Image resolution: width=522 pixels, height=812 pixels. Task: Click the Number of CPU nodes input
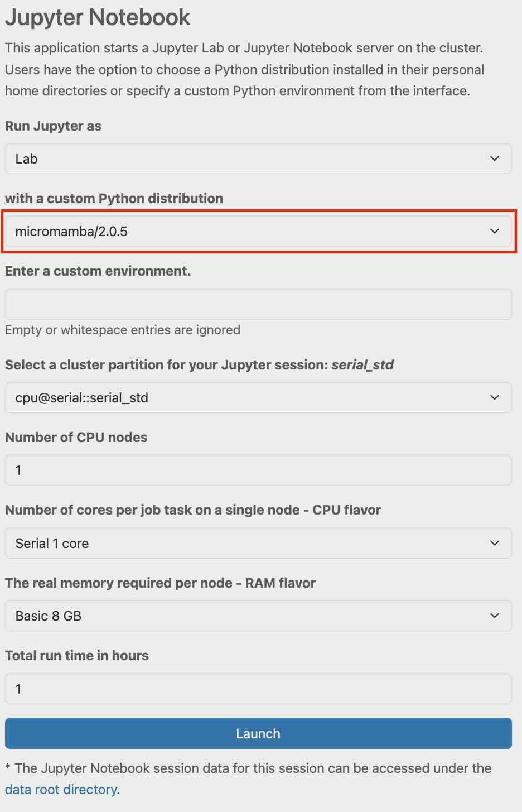tap(258, 470)
